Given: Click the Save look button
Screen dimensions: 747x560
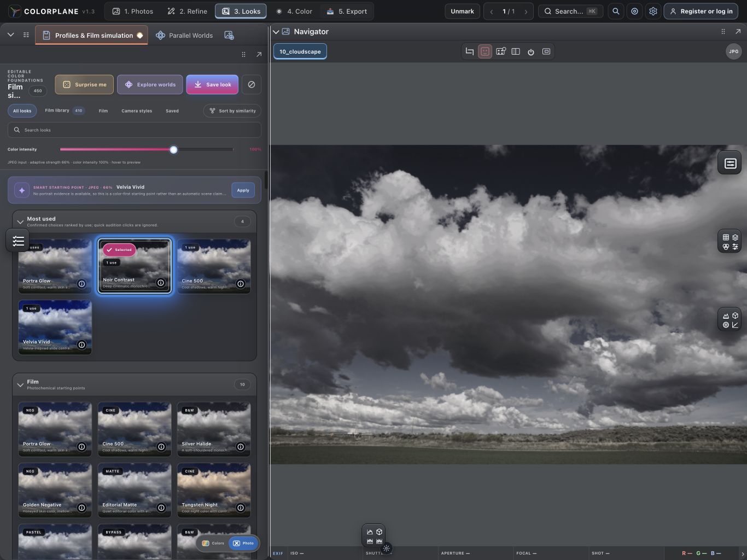Looking at the screenshot, I should [x=212, y=85].
